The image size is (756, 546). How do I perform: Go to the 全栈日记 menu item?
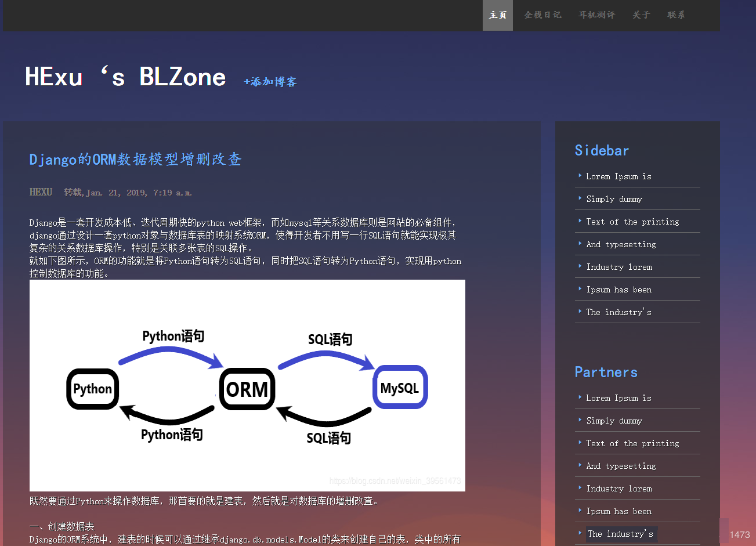542,15
